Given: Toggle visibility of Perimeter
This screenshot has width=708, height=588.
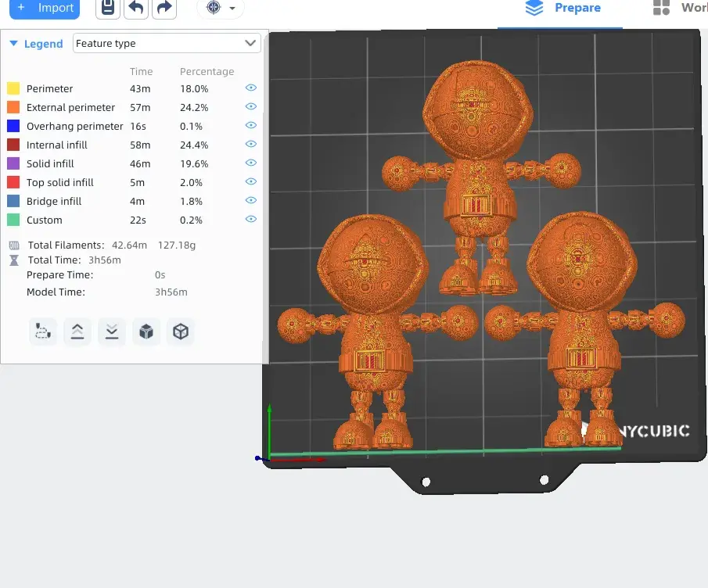Looking at the screenshot, I should tap(251, 88).
